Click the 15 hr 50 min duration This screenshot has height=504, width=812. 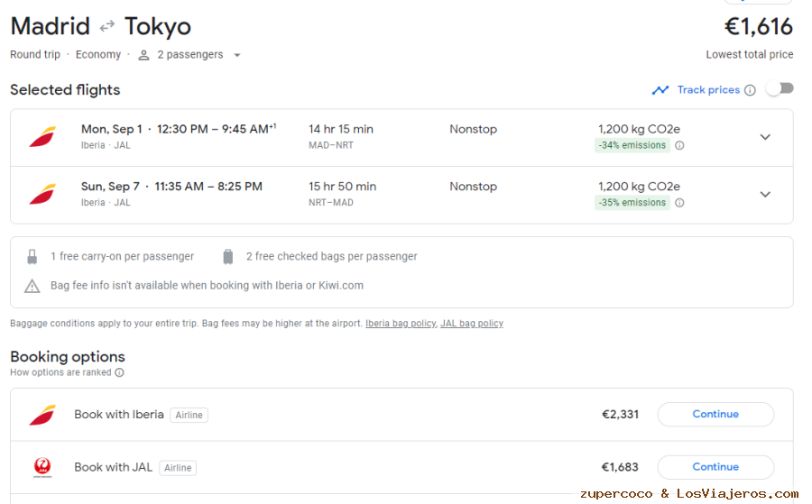click(342, 187)
